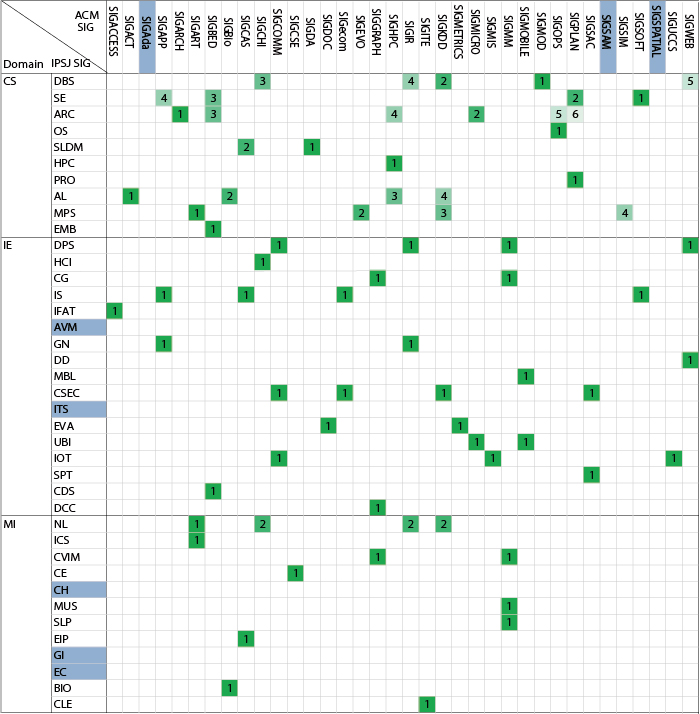Click the '1' cell at DD and SIGWEB
The image size is (700, 714).
(x=690, y=360)
